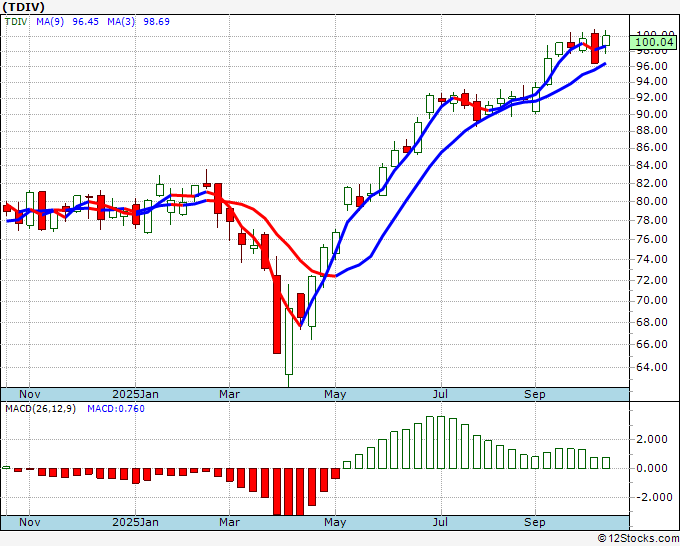Click May on the price chart date axis
680x546 pixels.
pos(335,394)
